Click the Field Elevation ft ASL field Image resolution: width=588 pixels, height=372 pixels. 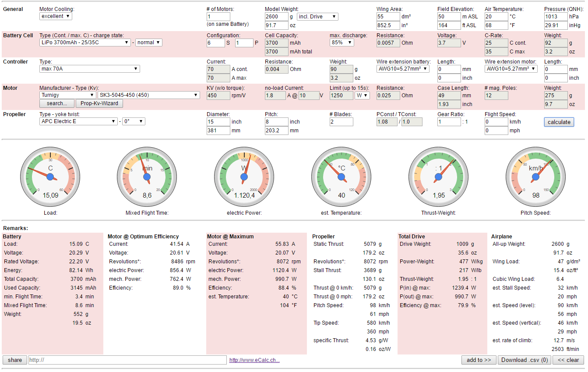449,25
